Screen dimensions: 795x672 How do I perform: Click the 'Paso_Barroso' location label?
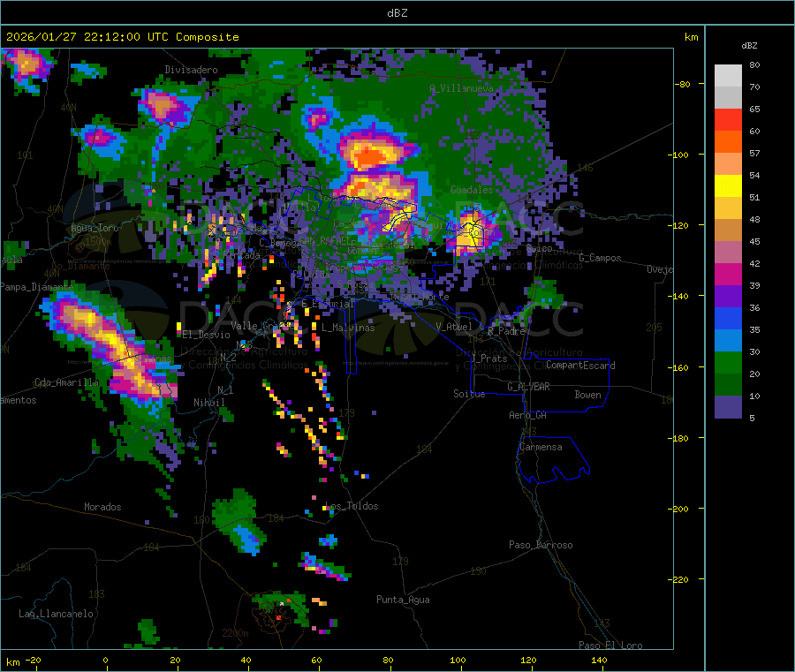[541, 545]
